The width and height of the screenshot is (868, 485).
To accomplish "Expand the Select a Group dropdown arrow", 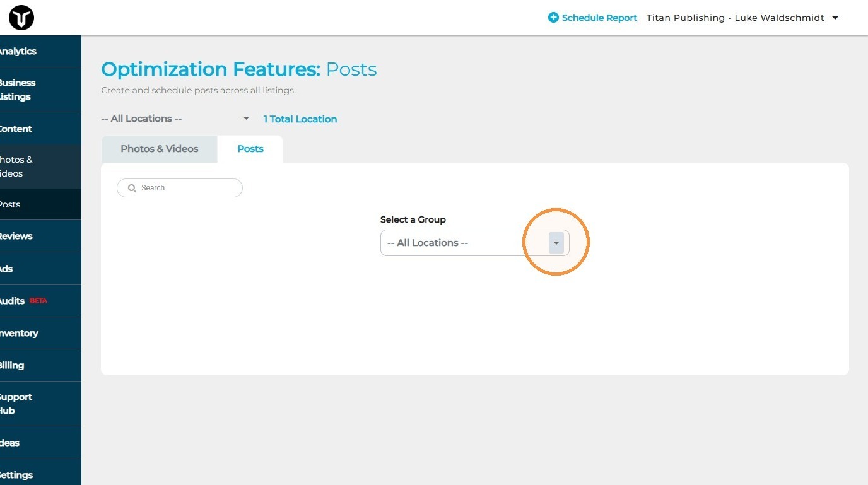I will [556, 243].
